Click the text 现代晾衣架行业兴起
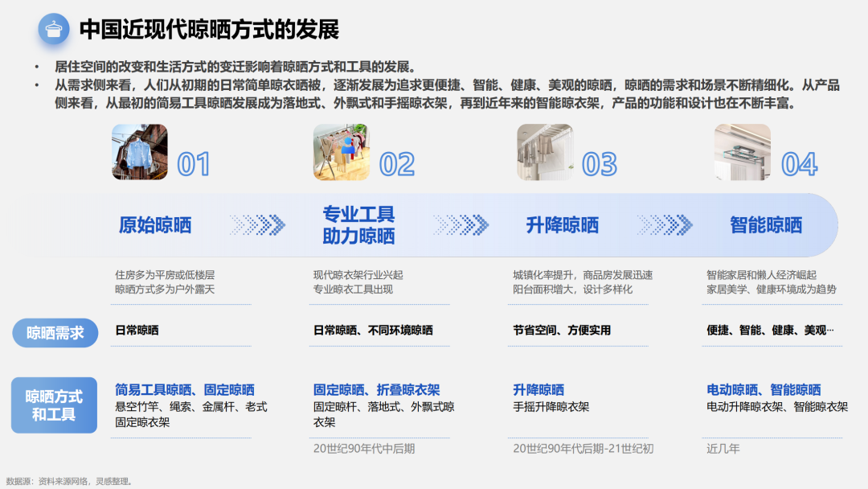 click(x=358, y=275)
